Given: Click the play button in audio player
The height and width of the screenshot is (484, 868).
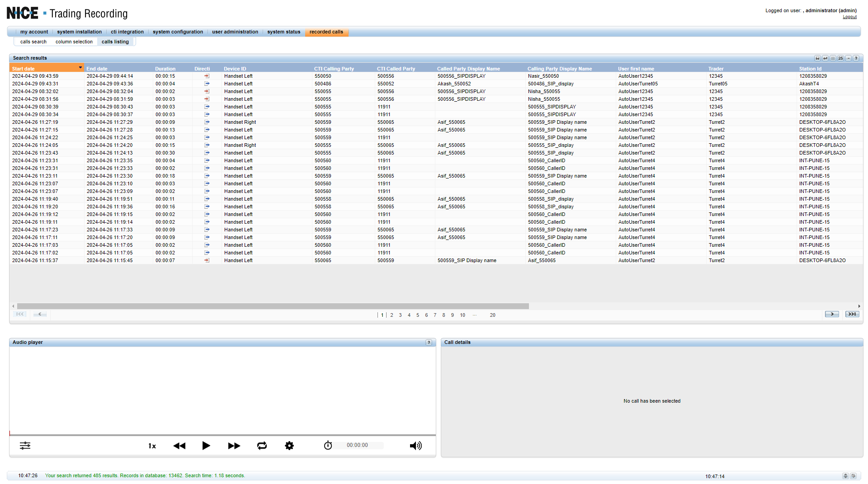Looking at the screenshot, I should pos(206,446).
